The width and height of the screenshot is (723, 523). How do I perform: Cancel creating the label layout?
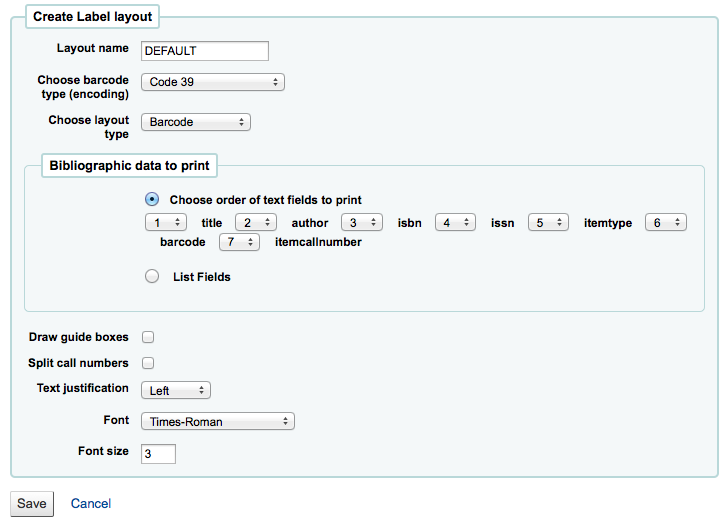pos(91,504)
